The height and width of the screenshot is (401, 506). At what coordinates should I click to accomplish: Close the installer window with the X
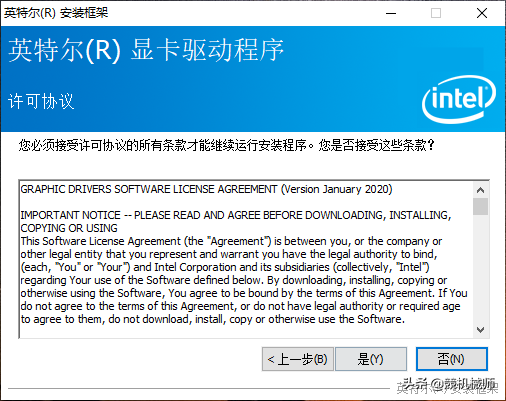pos(482,13)
